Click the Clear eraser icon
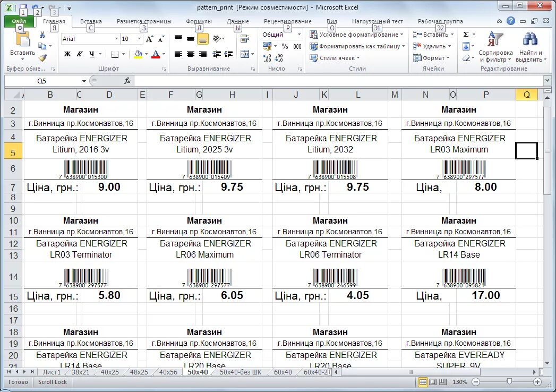The image size is (556, 392). [466, 58]
